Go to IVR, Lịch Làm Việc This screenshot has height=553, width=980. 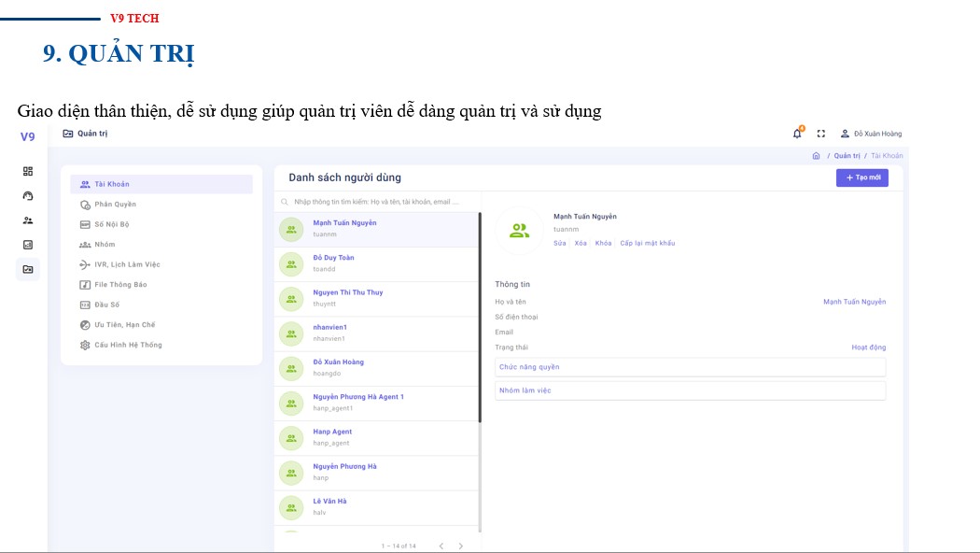(x=127, y=264)
